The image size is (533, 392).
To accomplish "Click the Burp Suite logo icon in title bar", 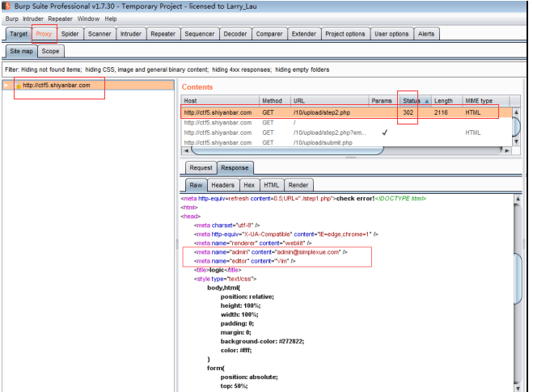I will (6, 6).
